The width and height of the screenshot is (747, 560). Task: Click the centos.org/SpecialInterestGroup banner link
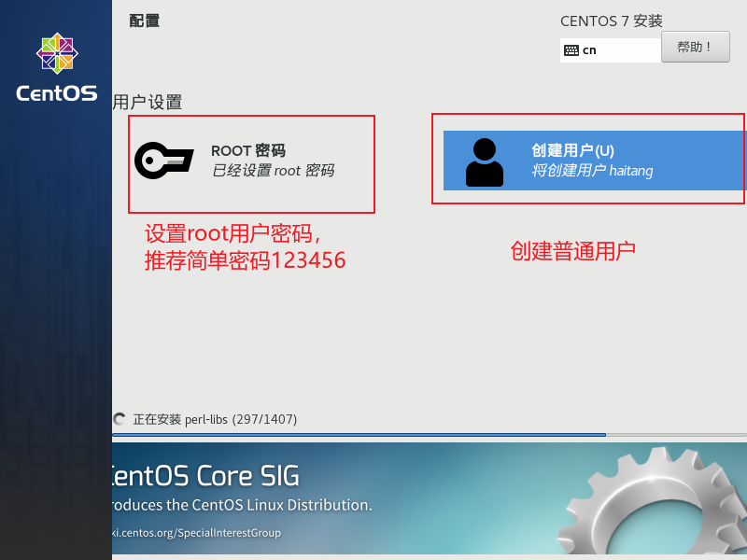click(x=196, y=532)
